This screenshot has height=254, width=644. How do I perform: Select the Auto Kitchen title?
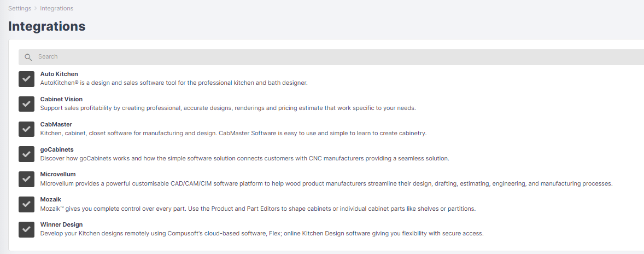click(59, 74)
